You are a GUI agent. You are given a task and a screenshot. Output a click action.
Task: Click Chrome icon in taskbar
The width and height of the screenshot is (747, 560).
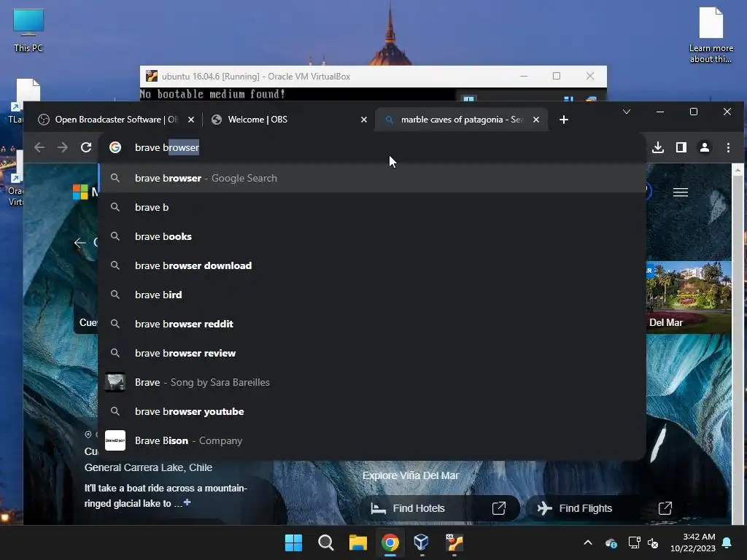point(390,542)
